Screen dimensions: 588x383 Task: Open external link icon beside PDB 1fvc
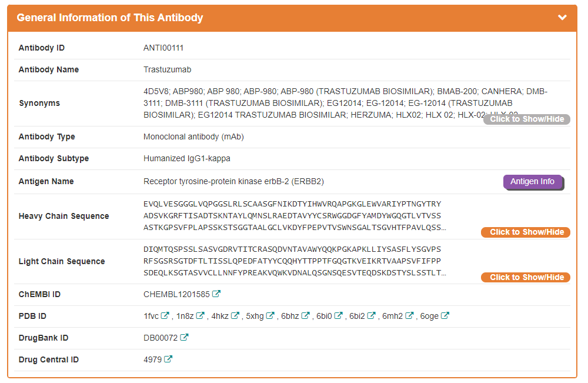166,316
